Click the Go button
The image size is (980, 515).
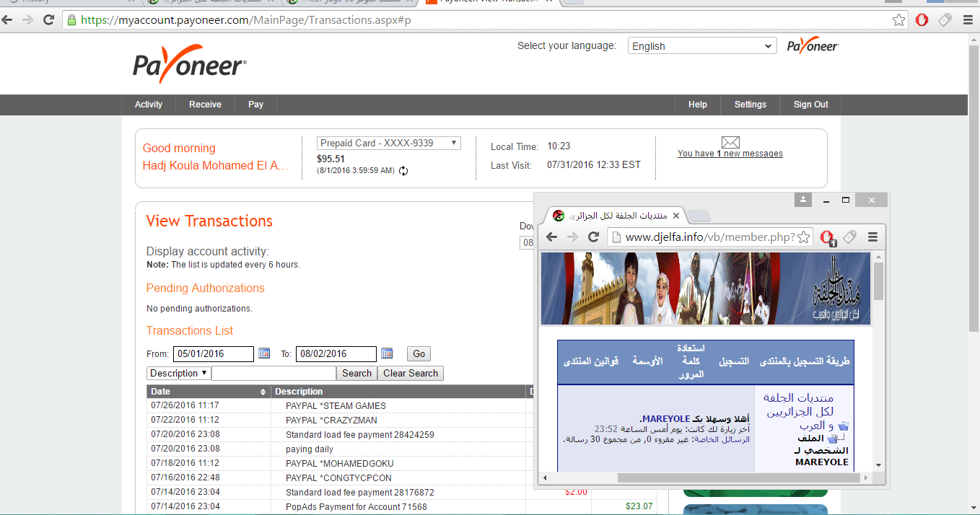coord(419,354)
